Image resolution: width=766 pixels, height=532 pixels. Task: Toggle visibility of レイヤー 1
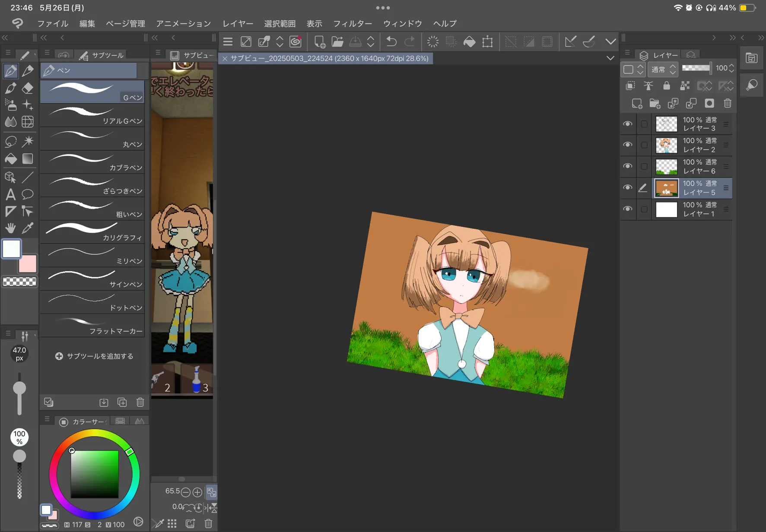click(627, 209)
